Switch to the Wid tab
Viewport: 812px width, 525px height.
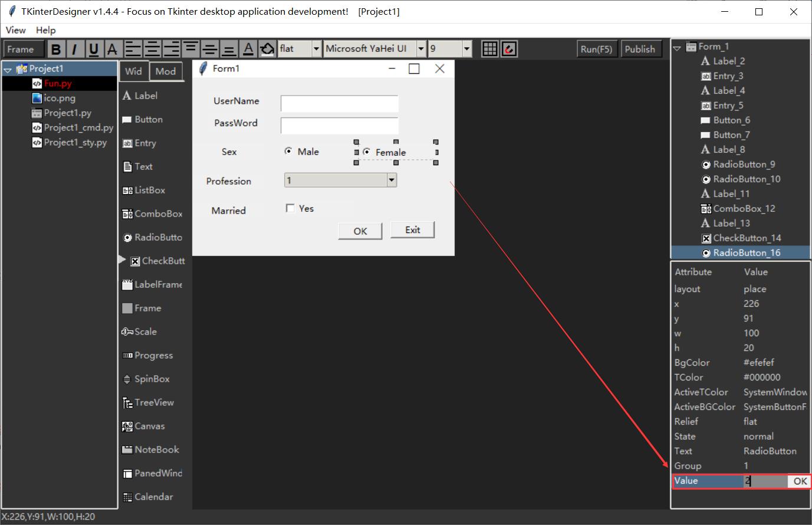pyautogui.click(x=134, y=71)
